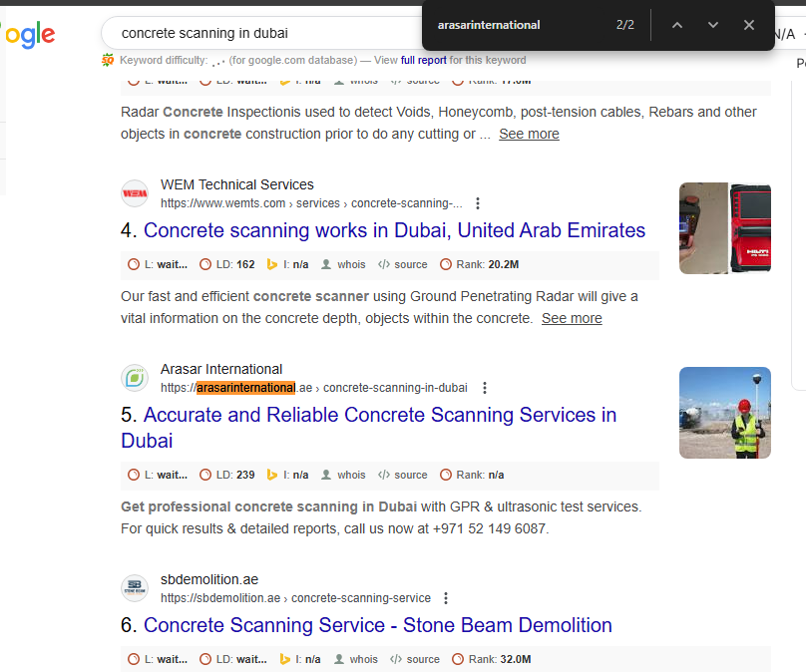
Task: Expand Radar Concrete snippet with See more
Action: coord(529,134)
